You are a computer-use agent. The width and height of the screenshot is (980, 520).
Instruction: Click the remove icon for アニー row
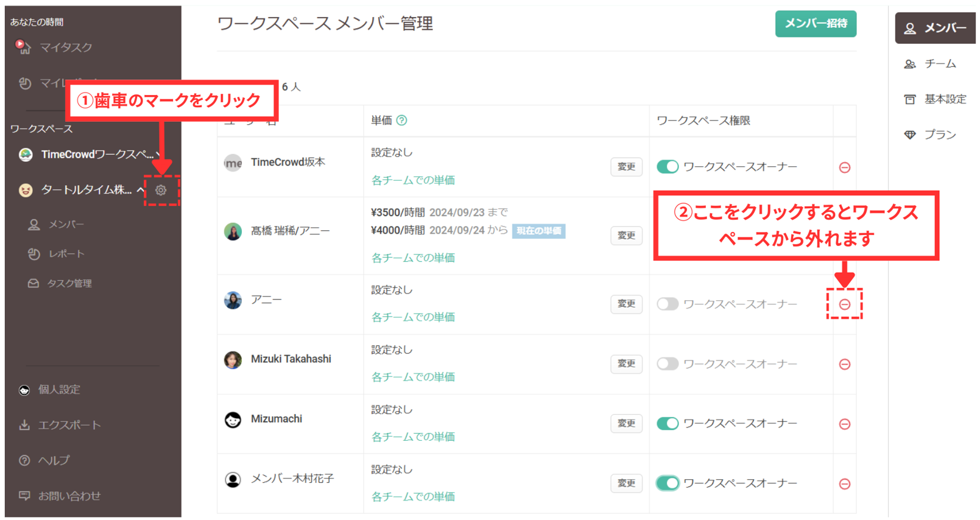pyautogui.click(x=844, y=304)
